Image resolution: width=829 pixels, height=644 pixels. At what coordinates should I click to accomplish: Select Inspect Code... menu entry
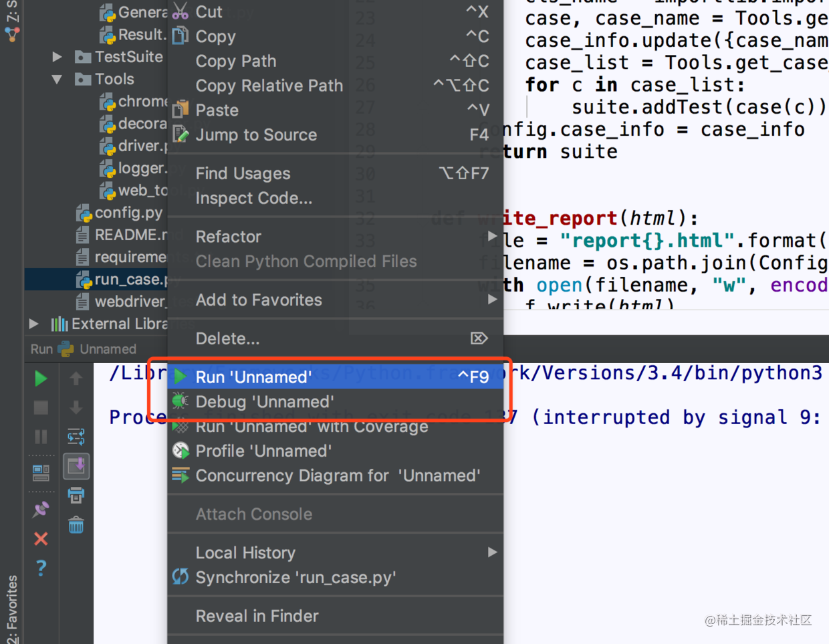(x=335, y=198)
